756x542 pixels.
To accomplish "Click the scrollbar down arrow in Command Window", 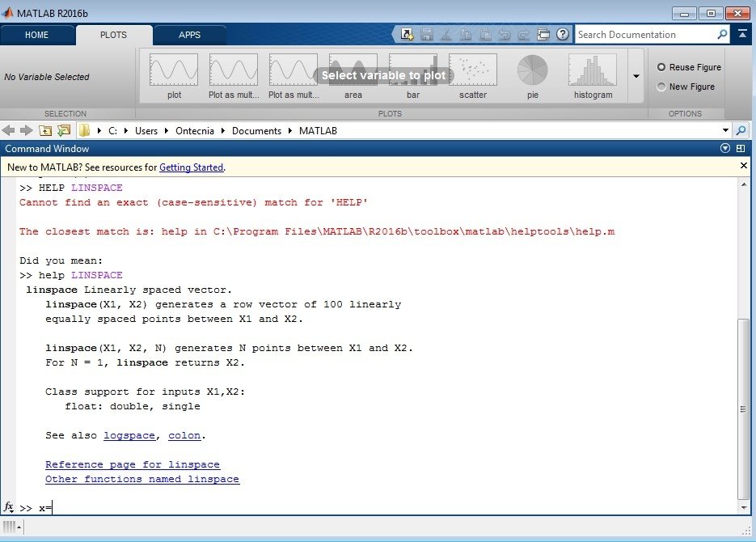I will [x=743, y=507].
